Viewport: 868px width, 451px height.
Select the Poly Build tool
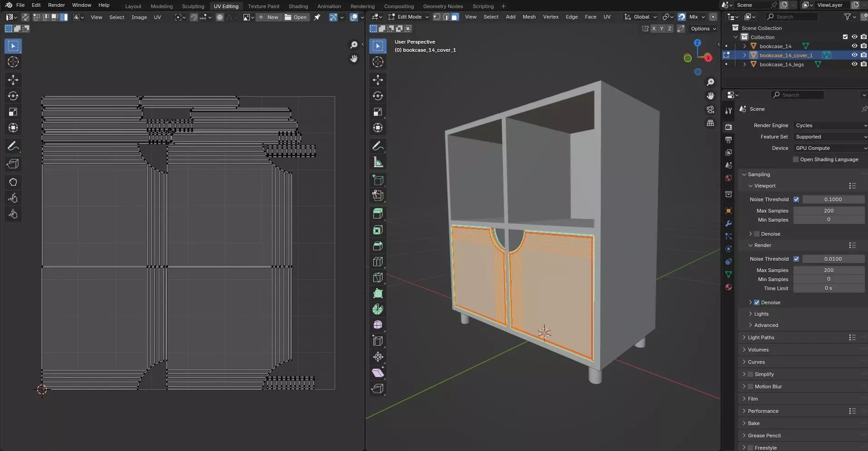pyautogui.click(x=378, y=293)
